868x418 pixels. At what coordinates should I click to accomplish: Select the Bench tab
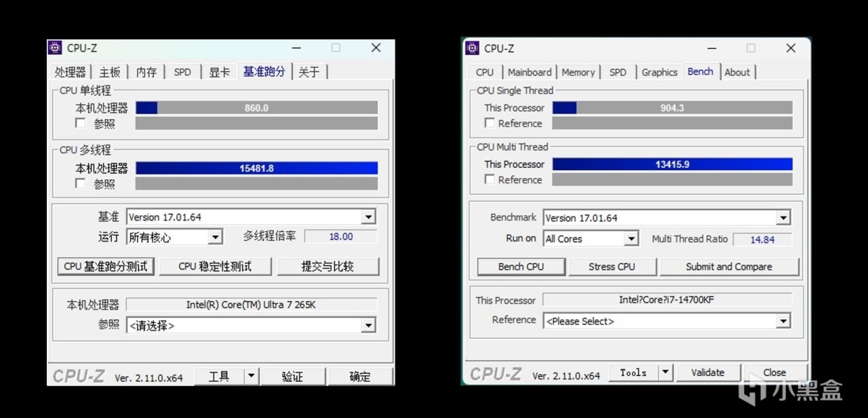tap(701, 71)
